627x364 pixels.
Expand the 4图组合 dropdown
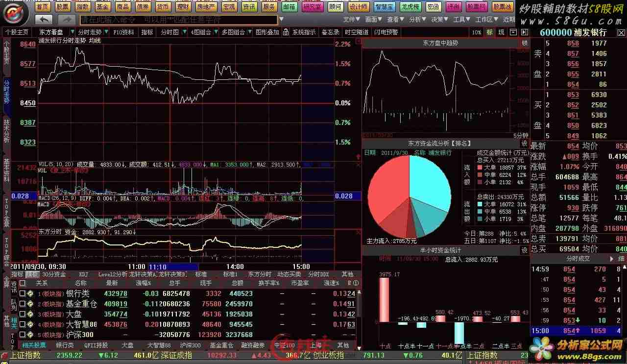[x=216, y=32]
